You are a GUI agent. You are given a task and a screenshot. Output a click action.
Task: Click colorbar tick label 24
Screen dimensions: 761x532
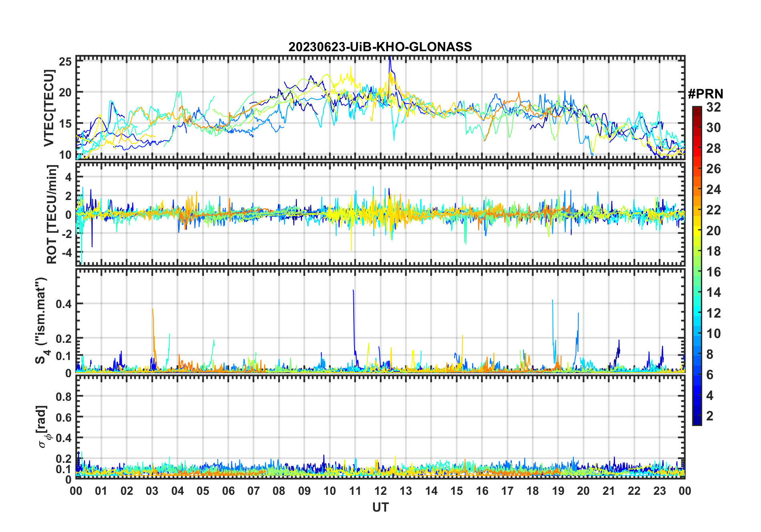713,189
